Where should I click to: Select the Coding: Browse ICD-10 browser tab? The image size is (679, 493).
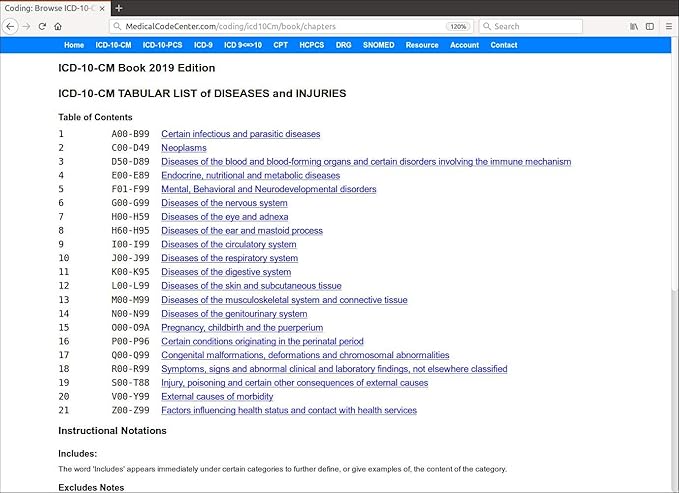pyautogui.click(x=55, y=8)
